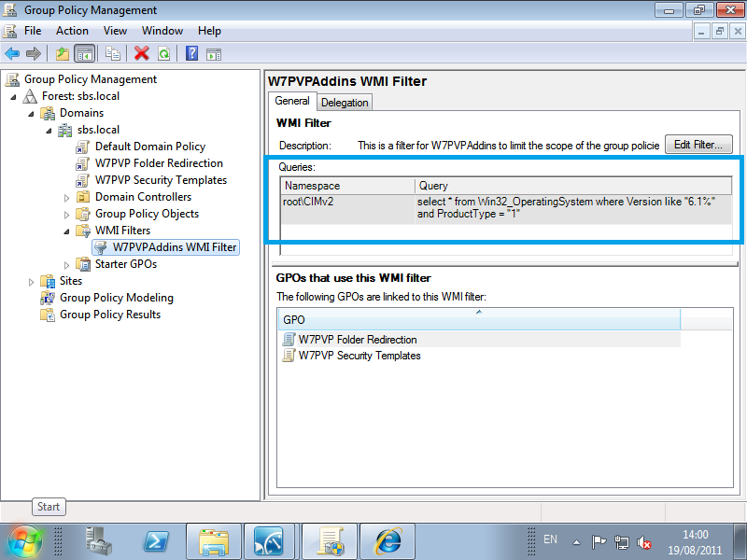Viewport: 747px width, 560px height.
Task: Collapse the WMI Filters node
Action: point(67,231)
